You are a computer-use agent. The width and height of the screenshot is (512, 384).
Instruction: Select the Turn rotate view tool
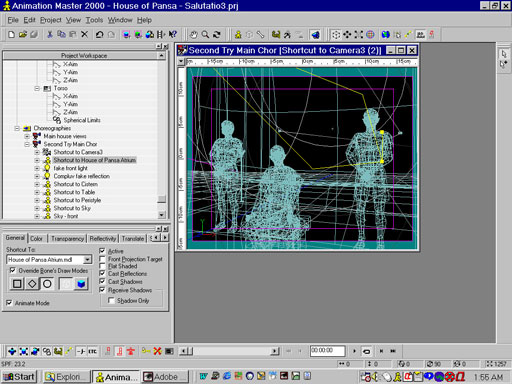tap(217, 34)
